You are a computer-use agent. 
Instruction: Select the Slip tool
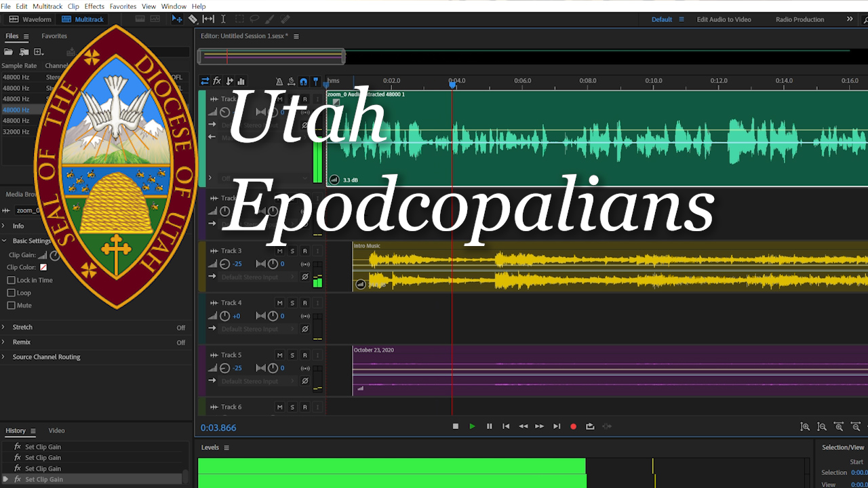(x=208, y=19)
